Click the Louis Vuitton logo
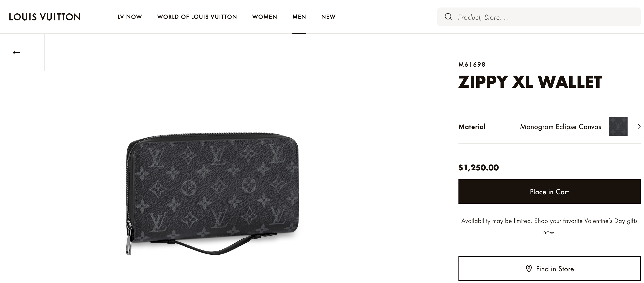 pyautogui.click(x=44, y=17)
